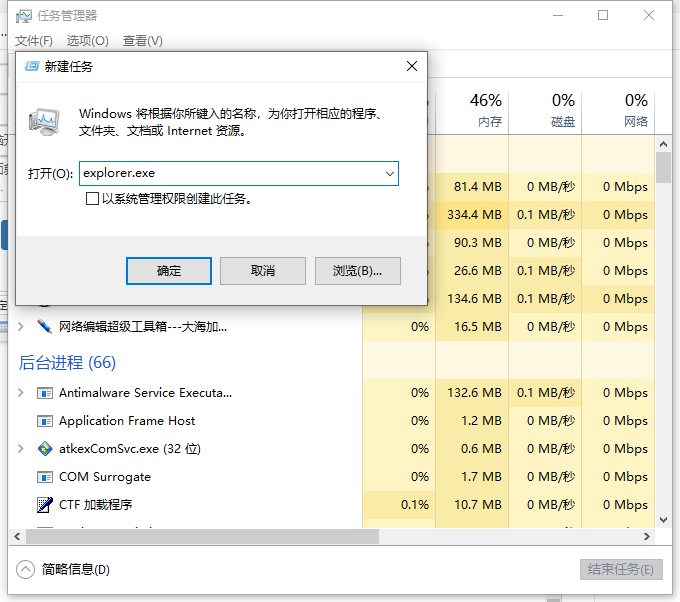Viewport: 680px width, 602px height.
Task: Click the 81.4 MB memory cell
Action: tap(472, 187)
